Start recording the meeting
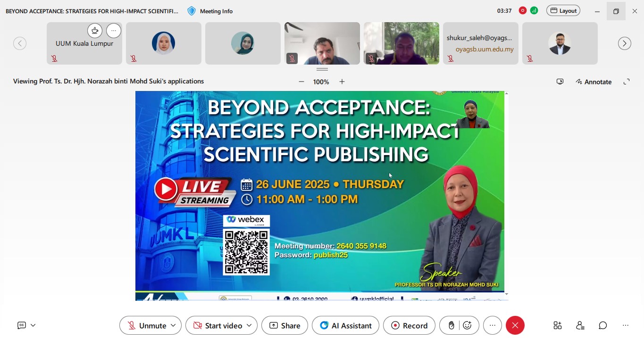This screenshot has height=338, width=644. pos(409,325)
